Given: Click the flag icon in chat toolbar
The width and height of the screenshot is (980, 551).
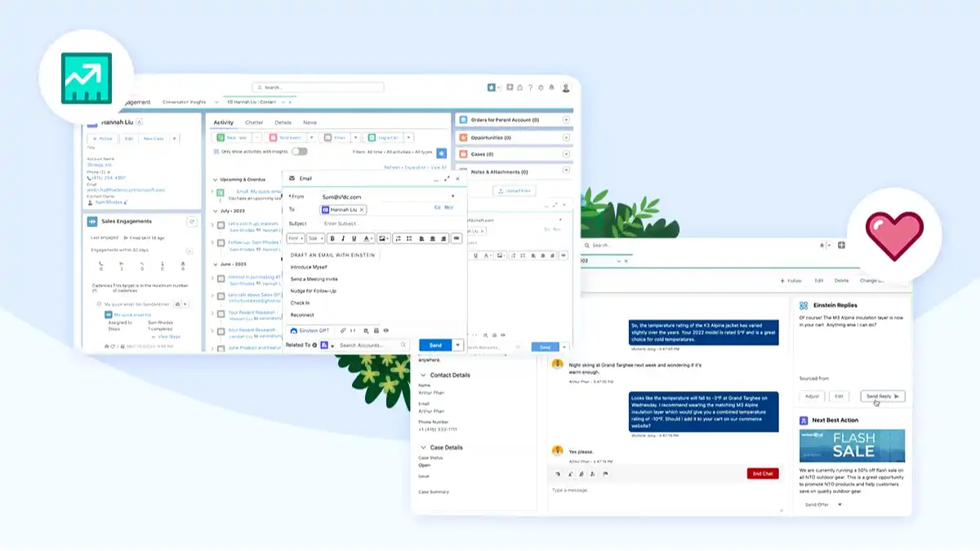Looking at the screenshot, I should 605,473.
